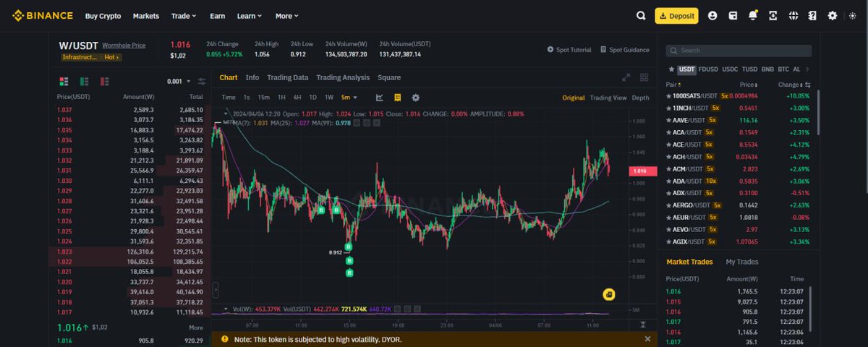Click the market pair Search field
Viewport: 868px width, 347px height.
click(x=739, y=51)
